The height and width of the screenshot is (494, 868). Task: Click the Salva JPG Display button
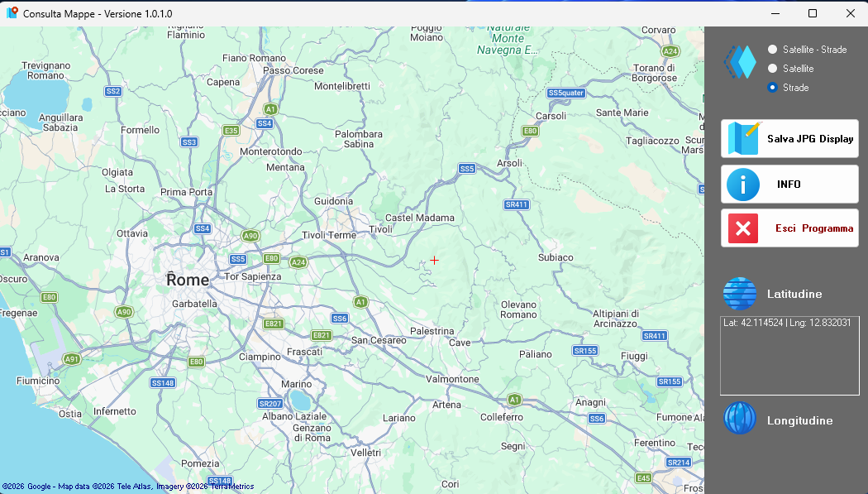click(789, 138)
